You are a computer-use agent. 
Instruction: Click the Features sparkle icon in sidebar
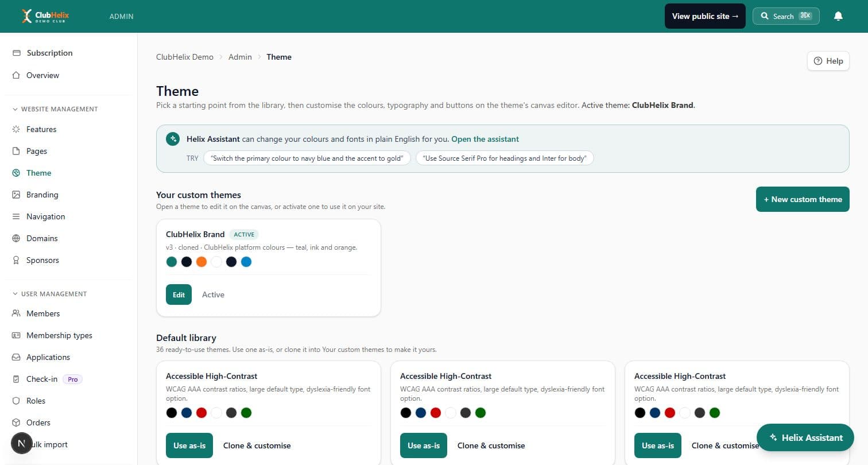point(16,129)
